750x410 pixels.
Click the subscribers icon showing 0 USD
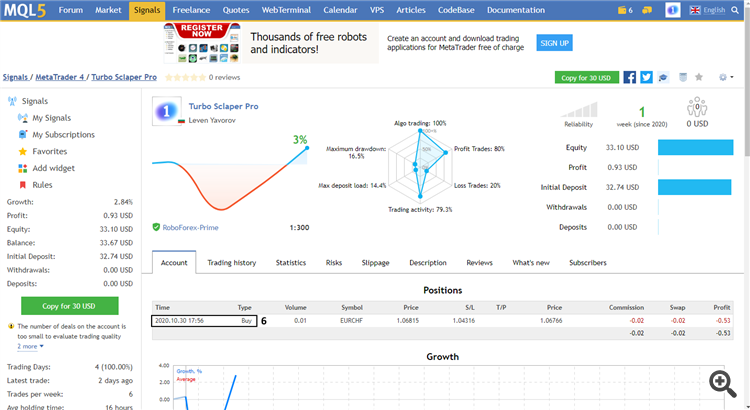697,108
